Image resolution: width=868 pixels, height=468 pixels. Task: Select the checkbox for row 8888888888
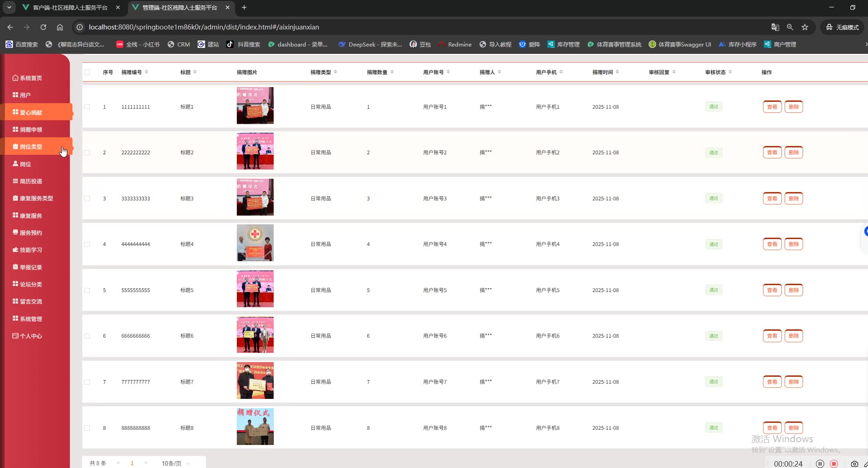87,428
